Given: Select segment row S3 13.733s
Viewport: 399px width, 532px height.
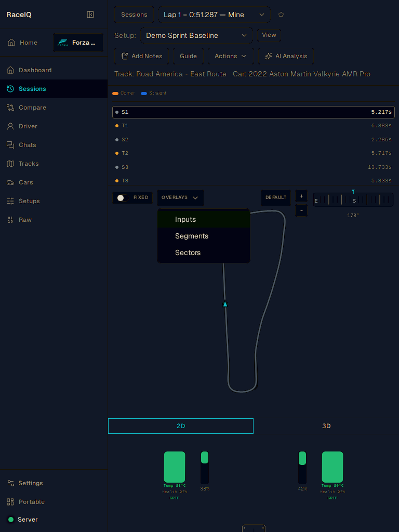Looking at the screenshot, I should click(x=254, y=167).
